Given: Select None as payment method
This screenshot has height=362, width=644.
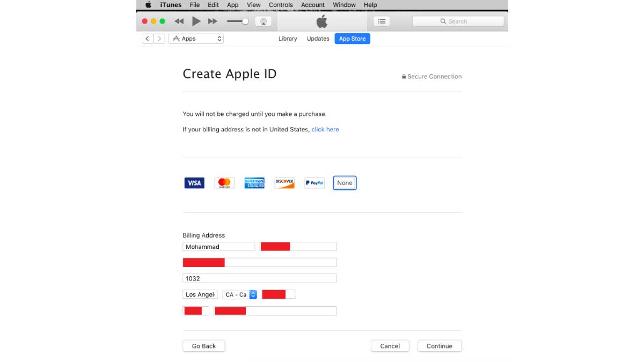Looking at the screenshot, I should point(345,183).
